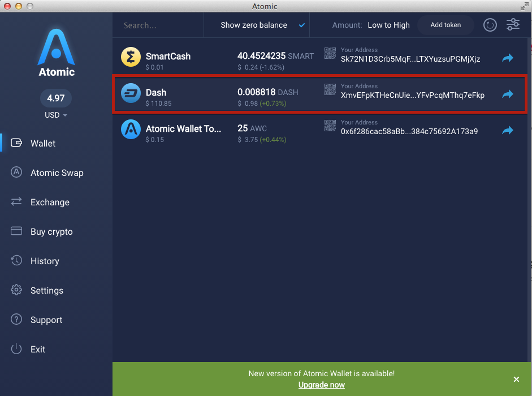The height and width of the screenshot is (396, 532).
Task: Click the 25 AWC balance
Action: (252, 128)
